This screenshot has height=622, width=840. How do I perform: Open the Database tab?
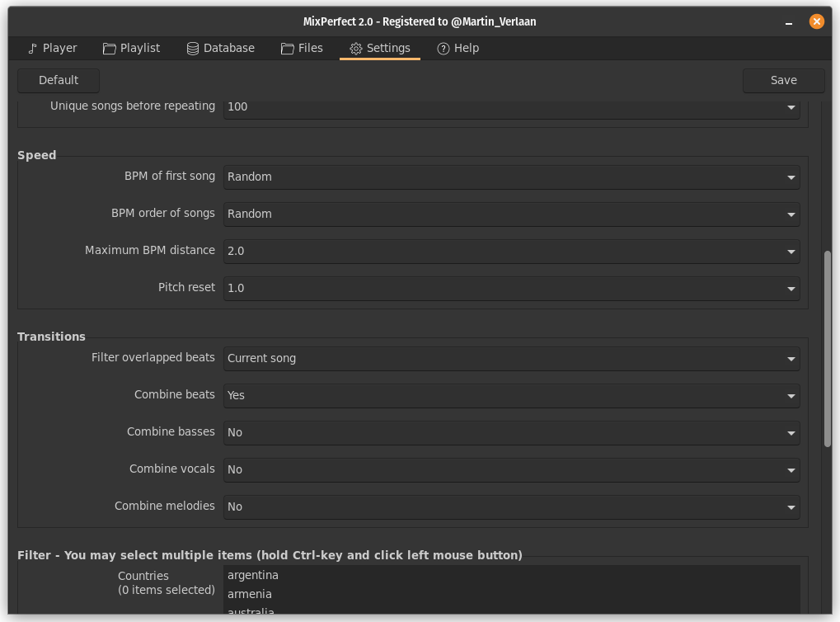coord(221,48)
